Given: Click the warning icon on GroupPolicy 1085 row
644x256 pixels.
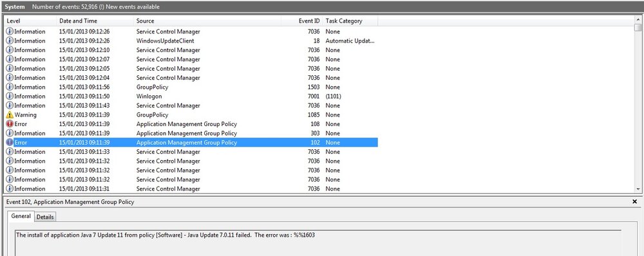Looking at the screenshot, I should (10, 115).
